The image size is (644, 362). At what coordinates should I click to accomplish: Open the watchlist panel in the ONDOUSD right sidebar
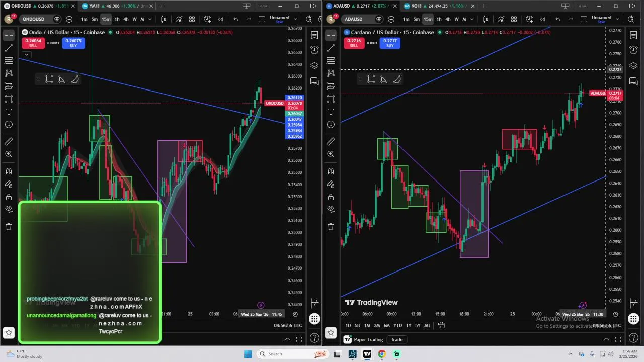[x=314, y=35]
